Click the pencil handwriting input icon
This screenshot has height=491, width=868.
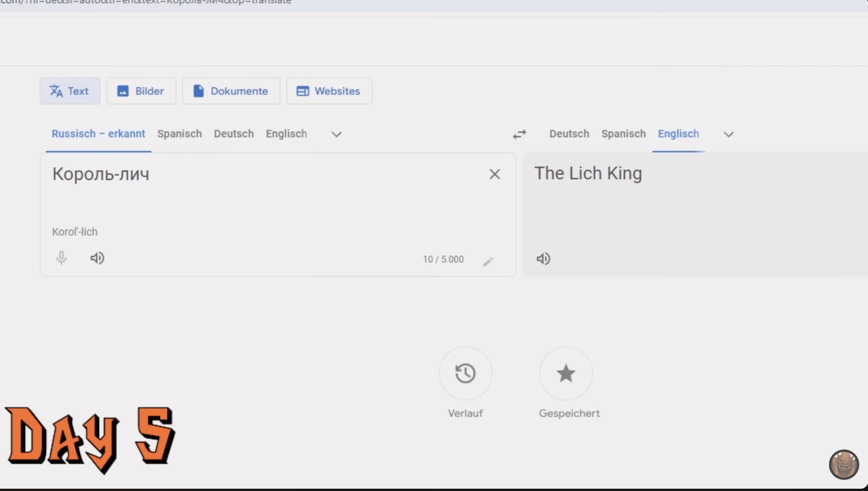click(x=488, y=262)
